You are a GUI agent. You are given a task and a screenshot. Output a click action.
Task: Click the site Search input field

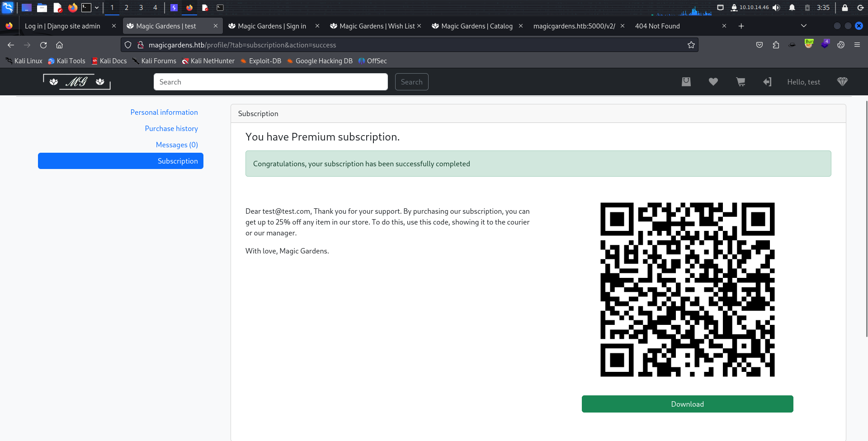[270, 82]
